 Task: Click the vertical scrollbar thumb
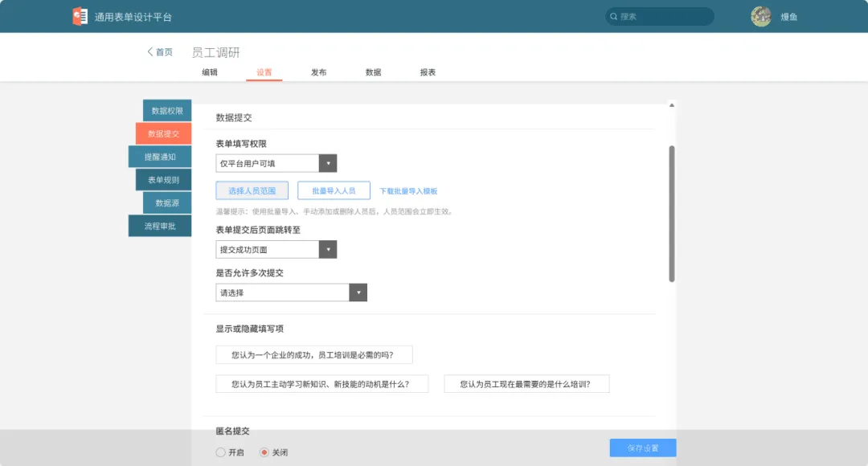671,214
